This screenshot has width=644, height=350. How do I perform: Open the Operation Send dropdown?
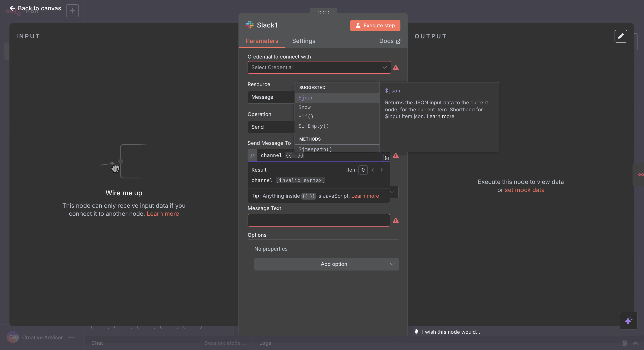coord(271,127)
